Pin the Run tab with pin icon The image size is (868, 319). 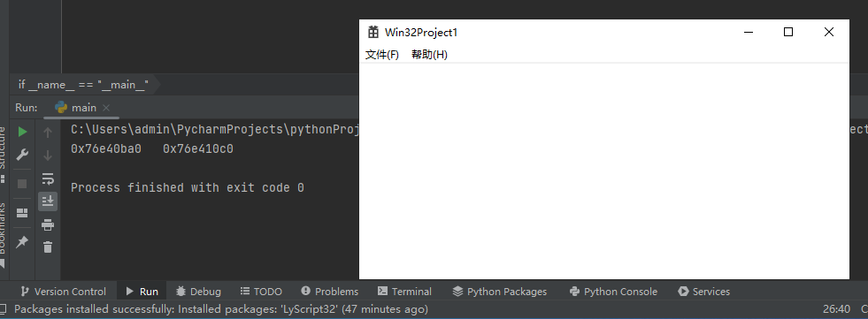pyautogui.click(x=22, y=241)
